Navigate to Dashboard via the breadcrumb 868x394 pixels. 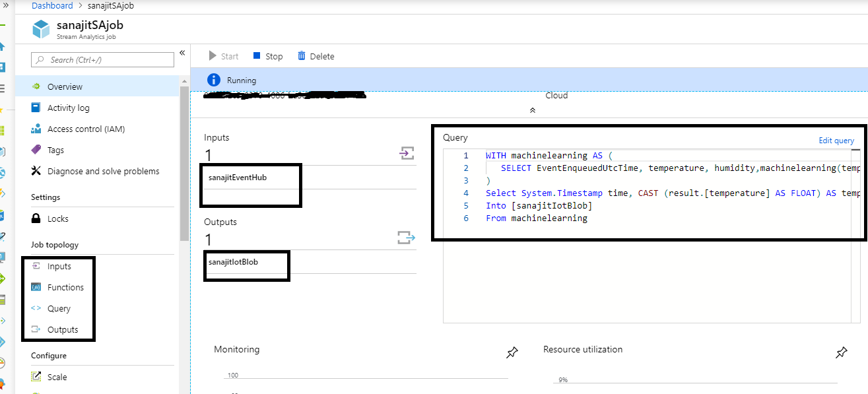pos(52,5)
